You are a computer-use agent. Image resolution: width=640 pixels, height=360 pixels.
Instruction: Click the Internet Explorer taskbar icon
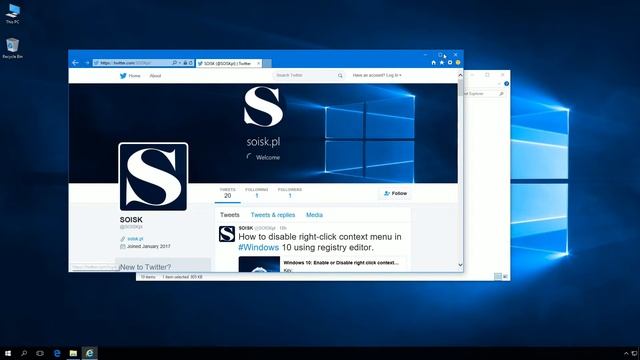pyautogui.click(x=89, y=353)
